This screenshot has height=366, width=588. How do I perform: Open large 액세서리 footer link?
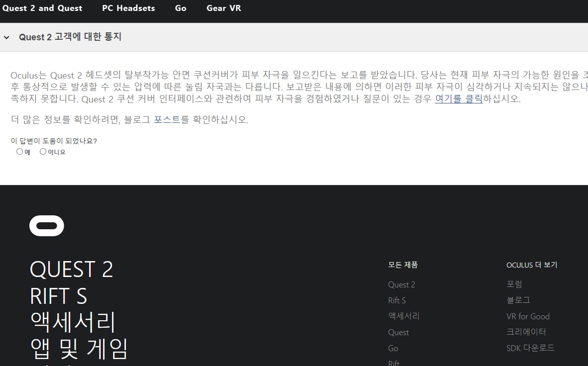[73, 322]
